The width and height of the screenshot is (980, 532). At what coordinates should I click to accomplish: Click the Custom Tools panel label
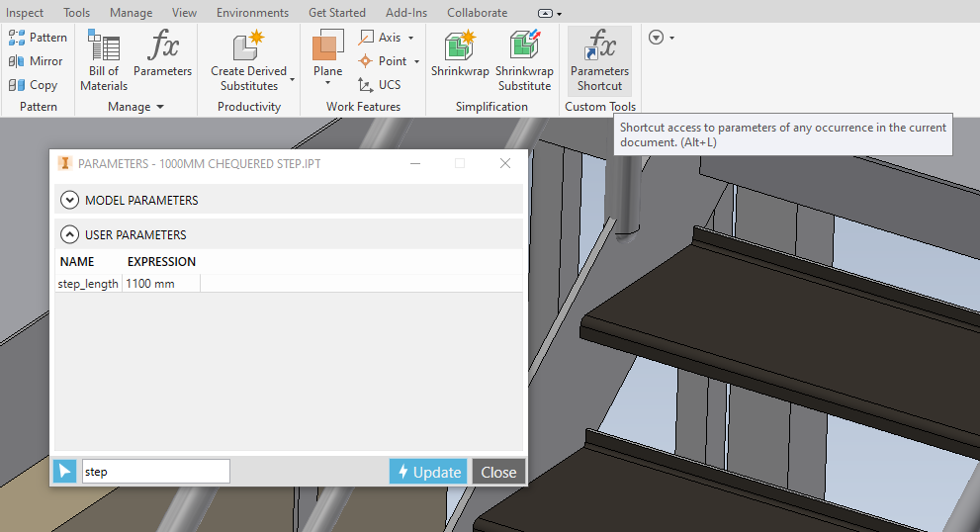click(x=600, y=107)
